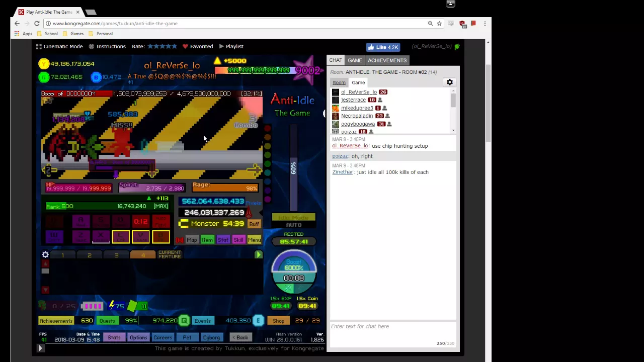Open the Cyborg page
644x362 pixels.
click(x=211, y=337)
